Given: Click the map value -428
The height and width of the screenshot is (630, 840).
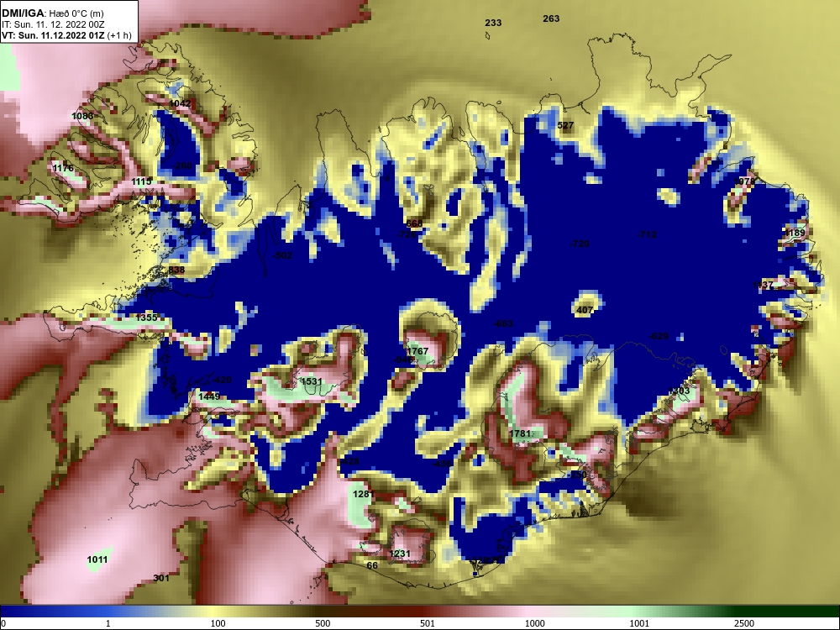Looking at the screenshot, I should (x=349, y=461).
